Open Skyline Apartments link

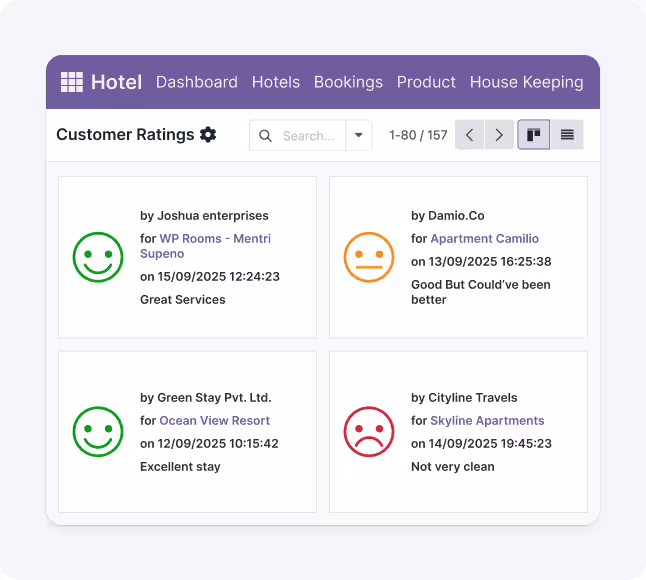(487, 421)
